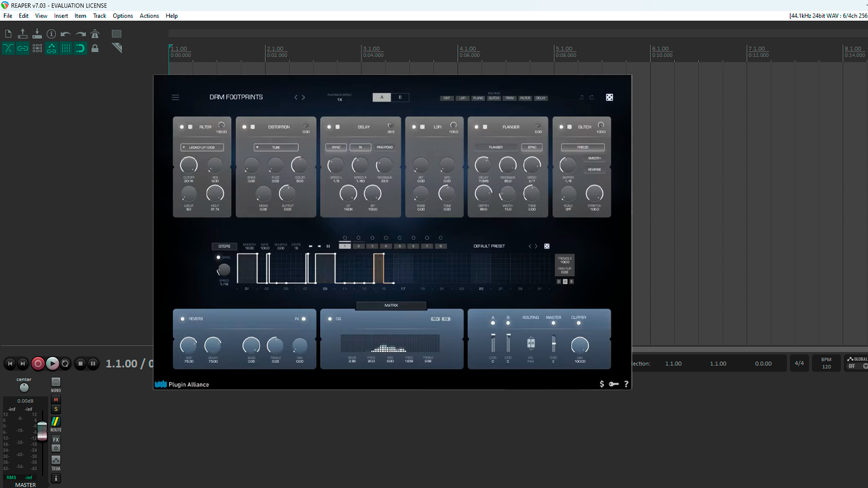Screen dimensions: 868x488
Task: Click the REAPER undo toolbar icon
Action: pos(66,34)
